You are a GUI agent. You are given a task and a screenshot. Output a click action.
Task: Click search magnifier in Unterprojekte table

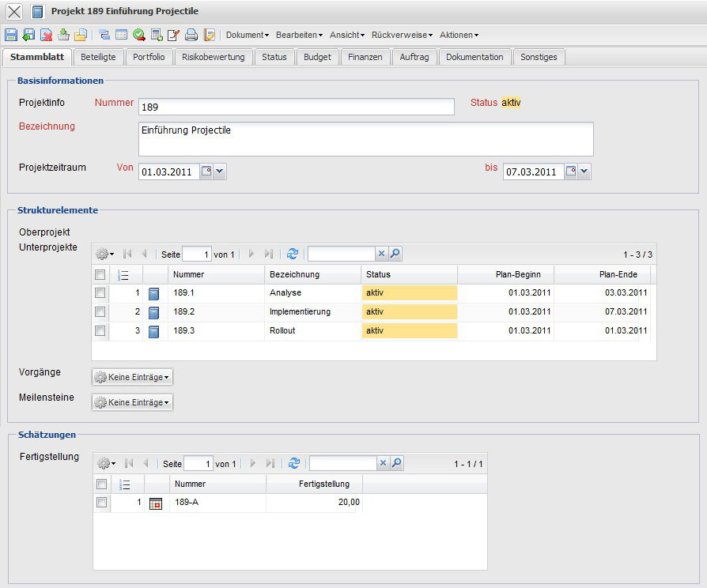tap(395, 254)
